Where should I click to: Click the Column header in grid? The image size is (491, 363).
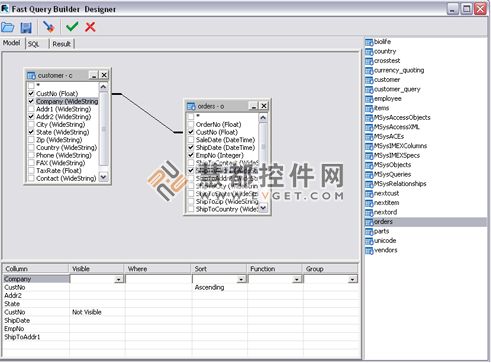36,269
